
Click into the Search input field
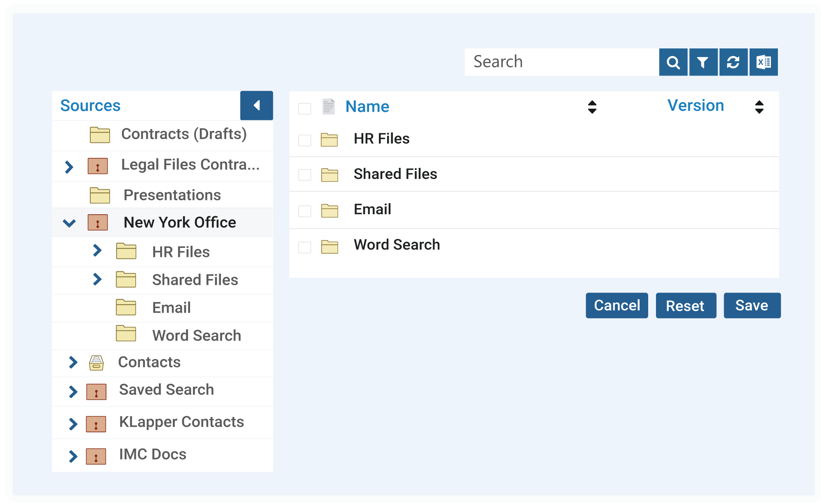562,62
